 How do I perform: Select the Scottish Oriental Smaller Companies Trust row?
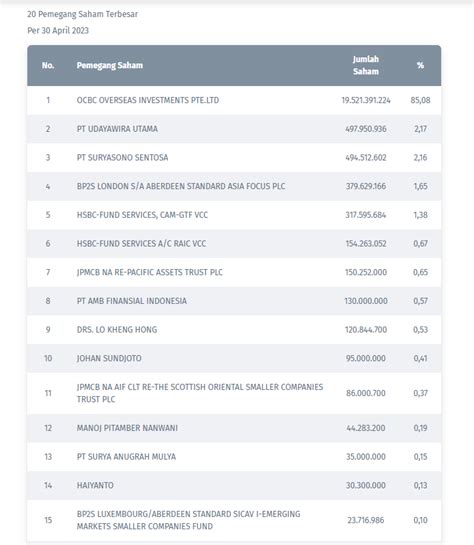click(x=234, y=393)
